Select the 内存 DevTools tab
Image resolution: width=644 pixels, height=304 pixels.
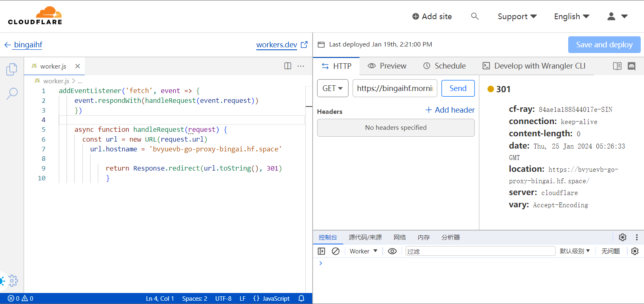(x=424, y=237)
